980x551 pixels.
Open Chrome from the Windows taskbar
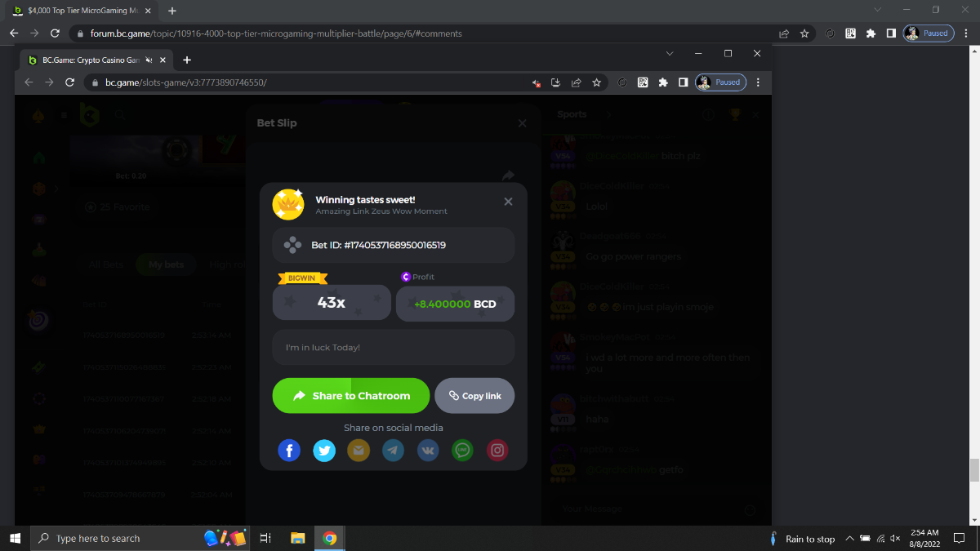(x=329, y=539)
